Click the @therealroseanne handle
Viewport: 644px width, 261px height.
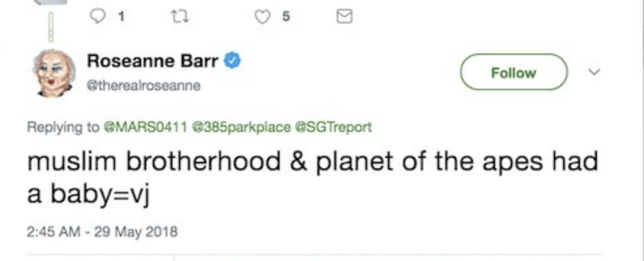click(x=143, y=85)
